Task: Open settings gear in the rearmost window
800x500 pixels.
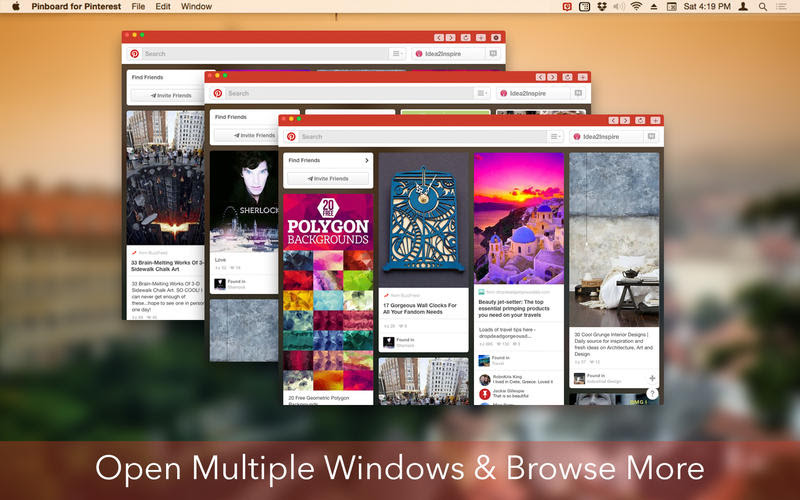Action: pos(496,38)
